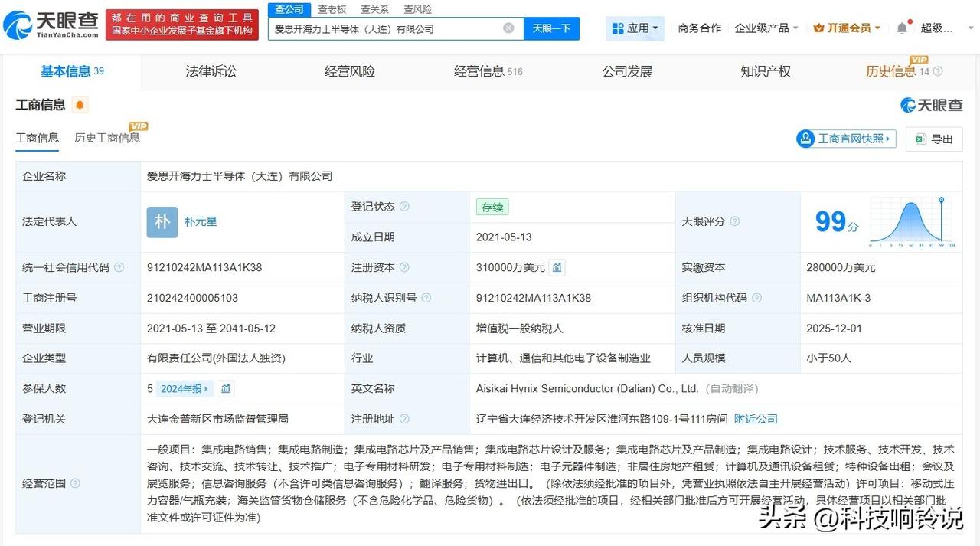Image resolution: width=980 pixels, height=546 pixels.
Task: Click the 99分 score distribution chart
Action: click(x=911, y=222)
